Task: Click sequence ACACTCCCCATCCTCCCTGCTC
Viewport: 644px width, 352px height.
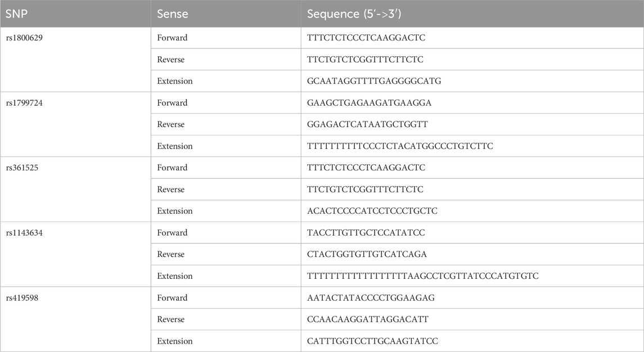Action: (x=372, y=211)
